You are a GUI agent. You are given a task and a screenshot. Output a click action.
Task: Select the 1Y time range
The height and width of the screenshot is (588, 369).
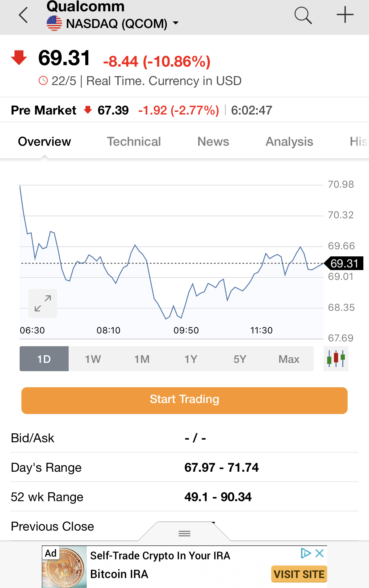tap(191, 359)
